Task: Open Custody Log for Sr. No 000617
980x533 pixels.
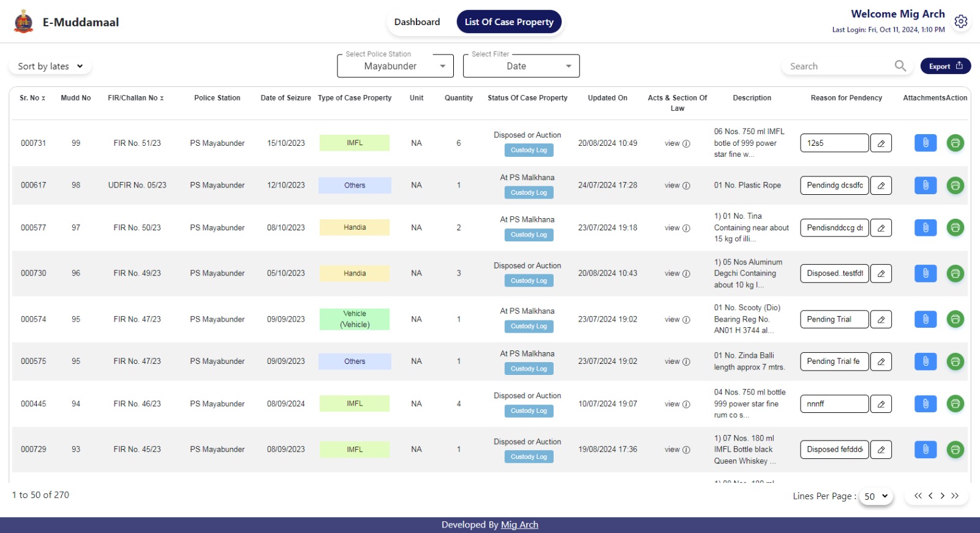Action: (529, 192)
